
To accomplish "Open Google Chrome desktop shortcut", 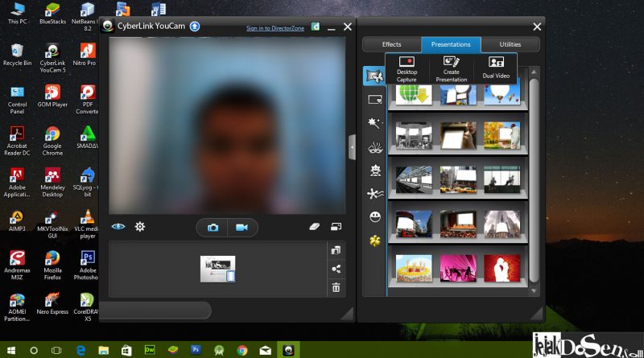I will 52,142.
